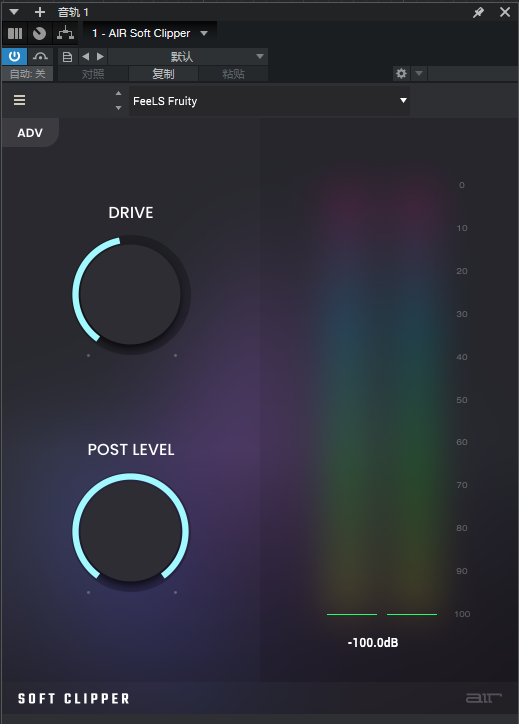Image resolution: width=519 pixels, height=724 pixels.
Task: Open the top-left window menu triangle
Action: pos(14,12)
